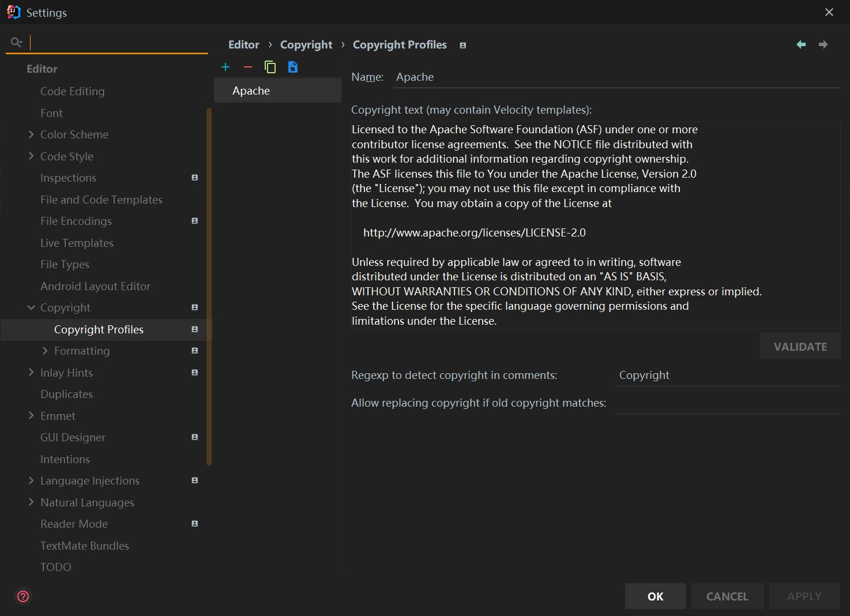
Task: Click the settings tree vertical scrollbar
Action: 209,287
